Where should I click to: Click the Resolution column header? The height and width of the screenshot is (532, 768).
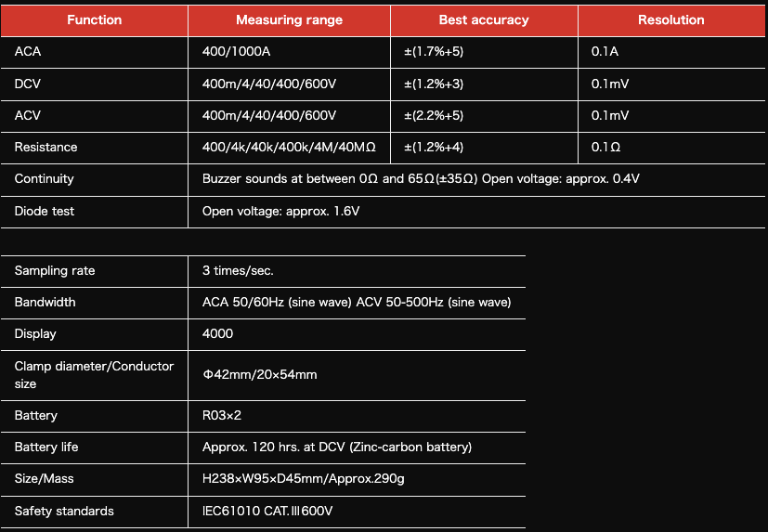[x=670, y=19]
